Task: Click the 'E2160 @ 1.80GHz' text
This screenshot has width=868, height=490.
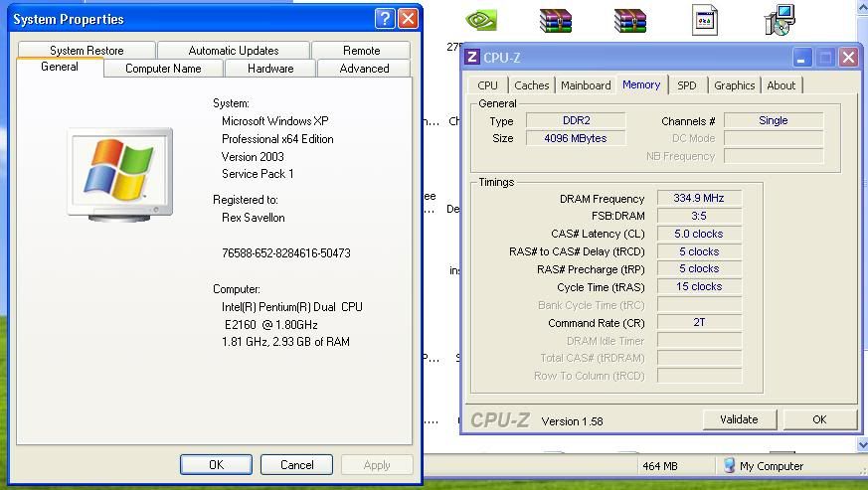Action: point(271,324)
